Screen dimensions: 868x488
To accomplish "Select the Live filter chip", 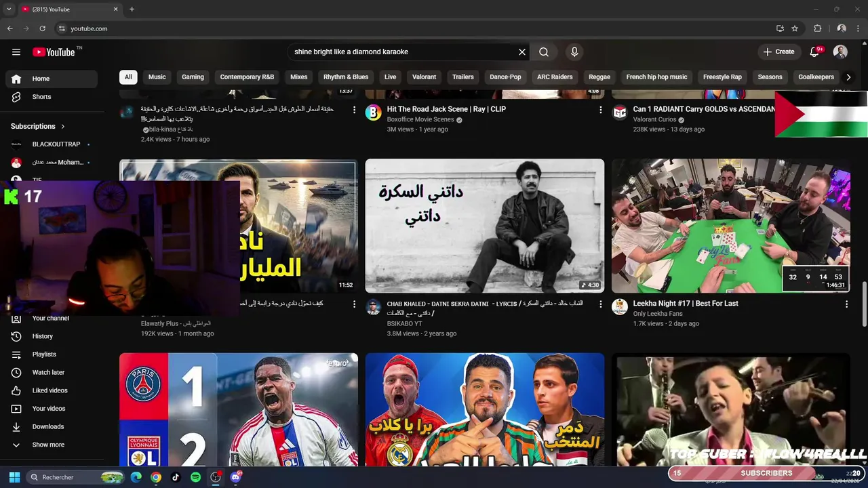I will pos(390,77).
